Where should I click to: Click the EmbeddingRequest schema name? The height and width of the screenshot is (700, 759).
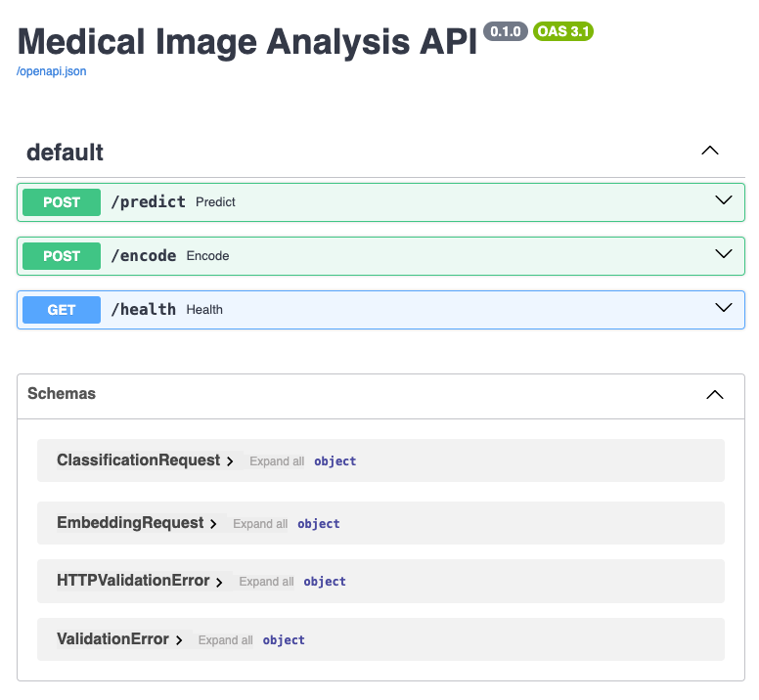click(130, 522)
